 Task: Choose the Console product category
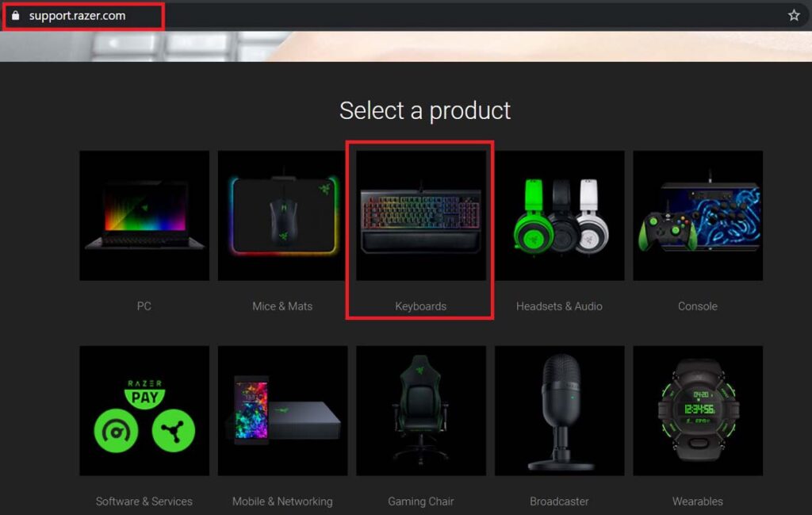point(698,214)
